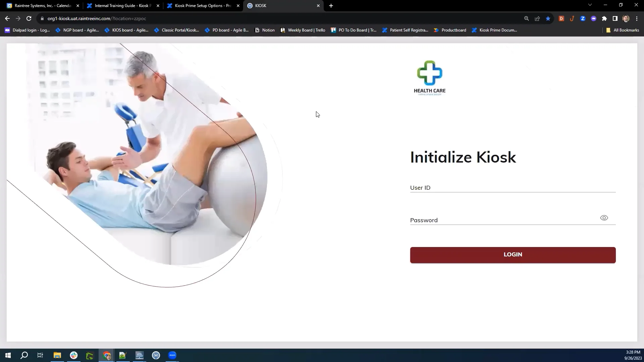
Task: View site information lock icon
Action: (42, 18)
